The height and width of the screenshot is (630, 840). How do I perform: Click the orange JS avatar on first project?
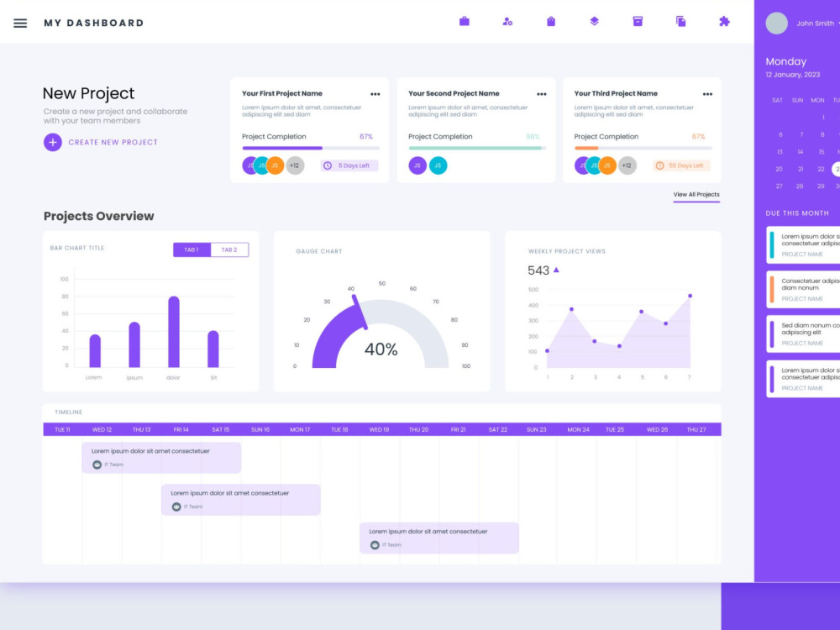tap(276, 165)
